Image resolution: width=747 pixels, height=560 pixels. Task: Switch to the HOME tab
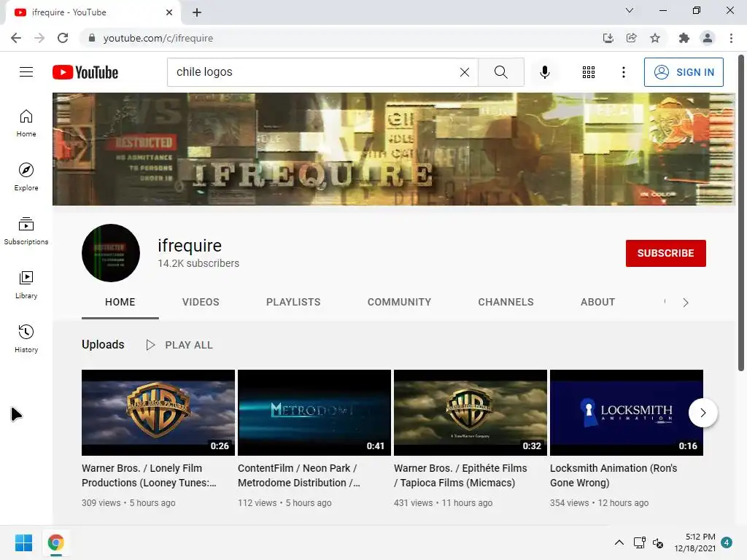pyautogui.click(x=120, y=302)
